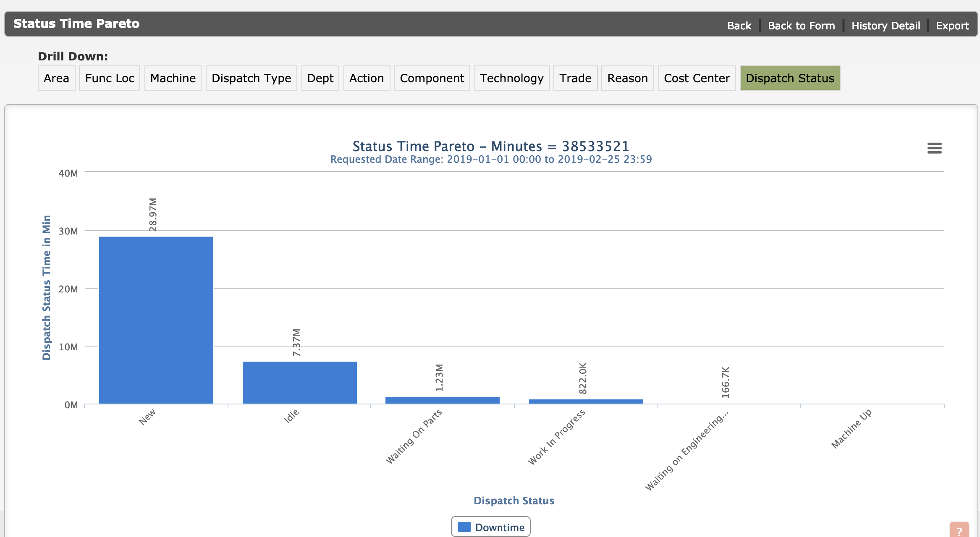Drill down by Trade

pyautogui.click(x=576, y=78)
